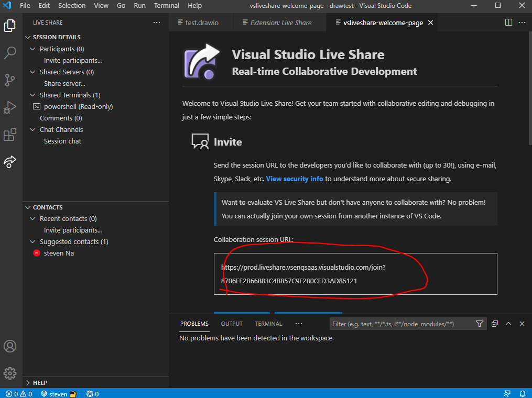Close the vsliveshare-welcome-page tab
The width and height of the screenshot is (532, 398).
pyautogui.click(x=430, y=23)
